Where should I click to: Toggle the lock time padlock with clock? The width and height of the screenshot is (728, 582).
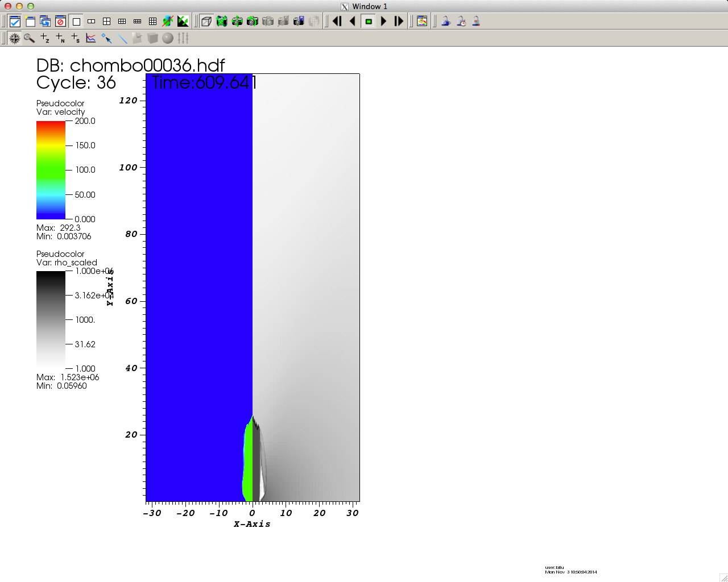tap(461, 22)
